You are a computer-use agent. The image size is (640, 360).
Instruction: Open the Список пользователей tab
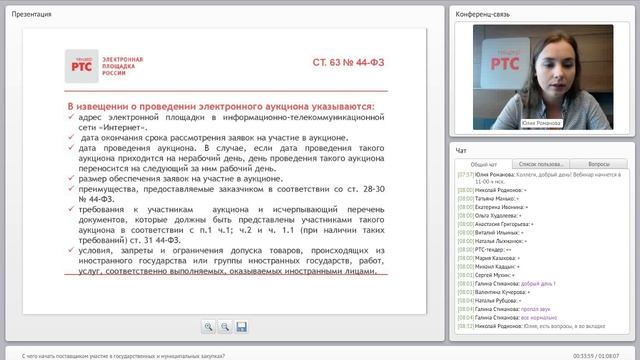(541, 164)
